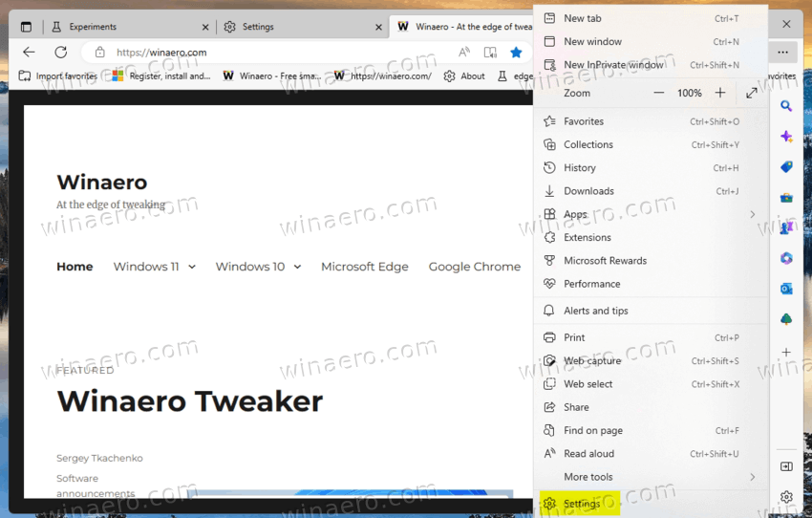Close the Experiments tab

pyautogui.click(x=205, y=27)
